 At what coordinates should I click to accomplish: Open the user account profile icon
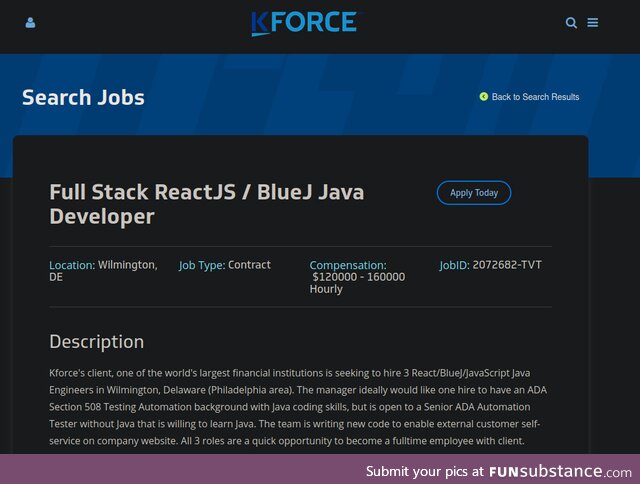point(30,22)
